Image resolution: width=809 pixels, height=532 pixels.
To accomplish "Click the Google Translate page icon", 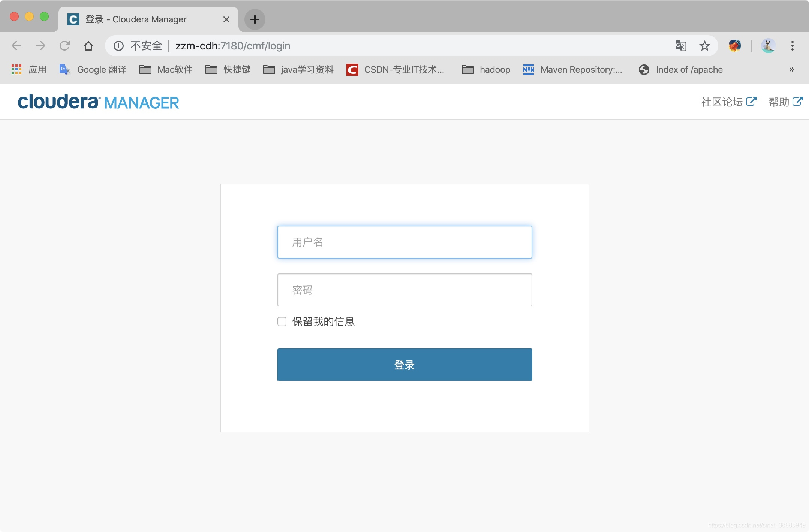I will [681, 46].
